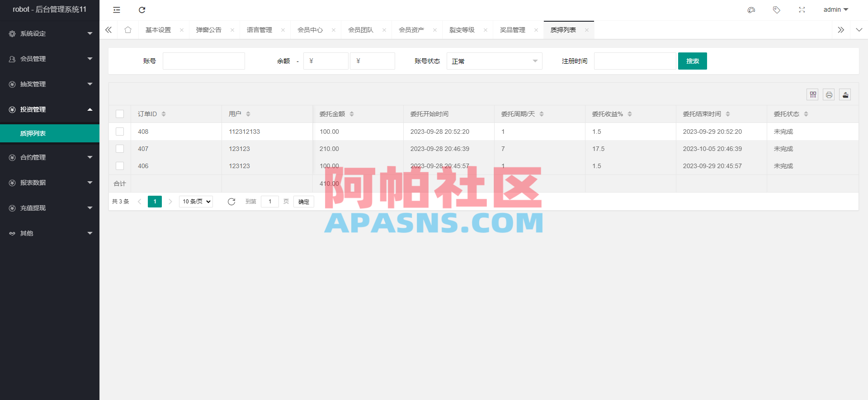
Task: Click the export icon above the table
Action: [x=845, y=94]
